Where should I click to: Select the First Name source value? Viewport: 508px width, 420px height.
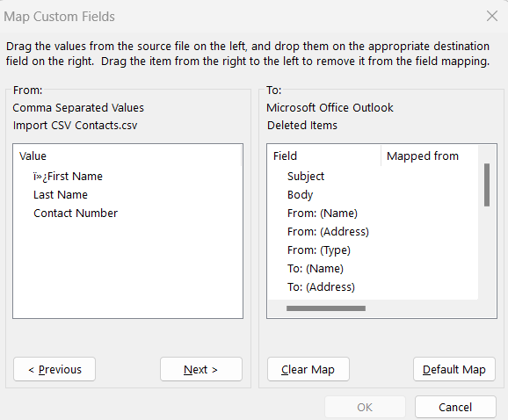pos(68,176)
